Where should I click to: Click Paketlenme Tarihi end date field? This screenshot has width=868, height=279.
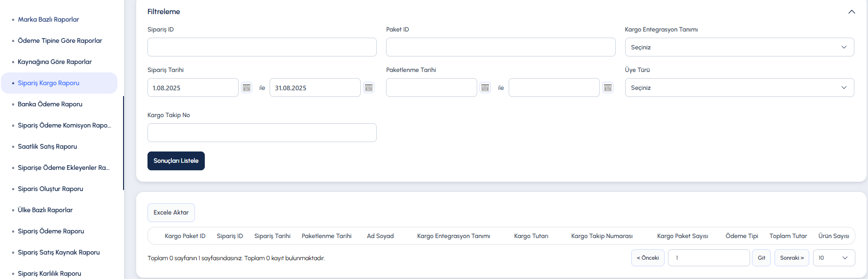click(x=554, y=88)
